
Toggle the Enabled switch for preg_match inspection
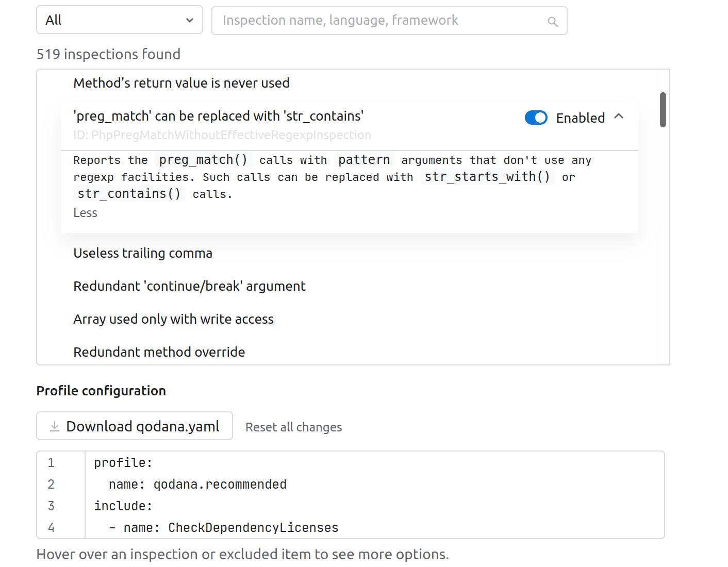click(x=536, y=118)
